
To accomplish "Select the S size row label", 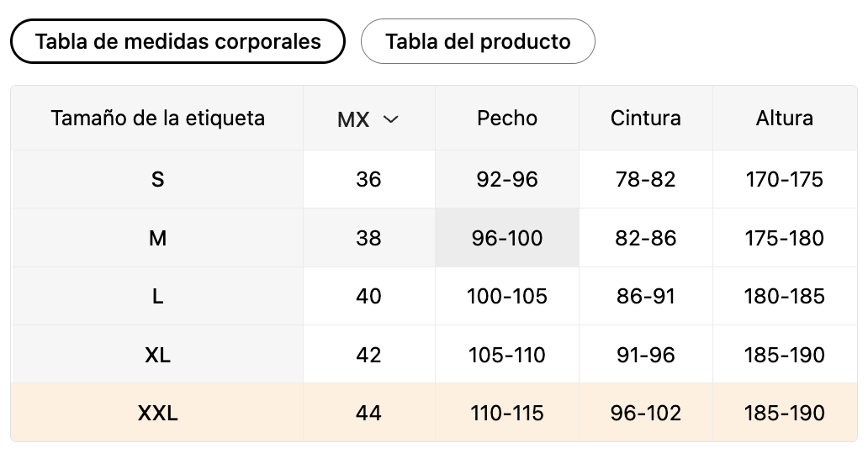I will (x=158, y=180).
